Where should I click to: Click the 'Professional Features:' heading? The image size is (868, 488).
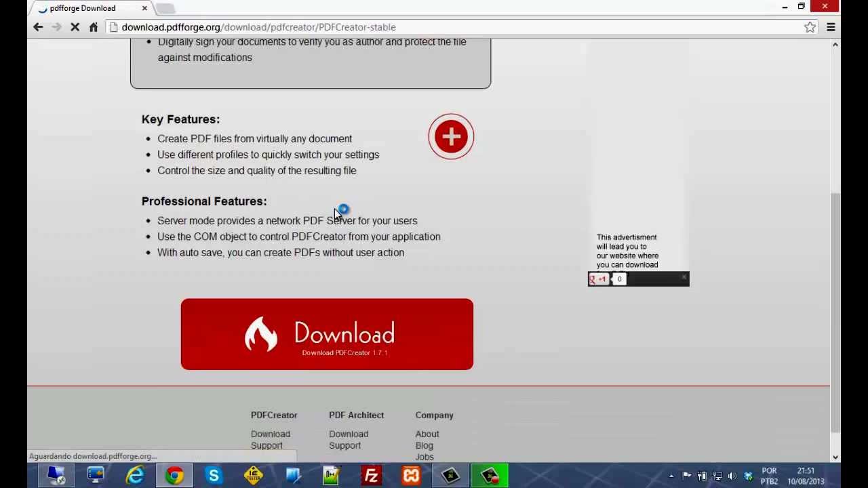[x=204, y=201]
